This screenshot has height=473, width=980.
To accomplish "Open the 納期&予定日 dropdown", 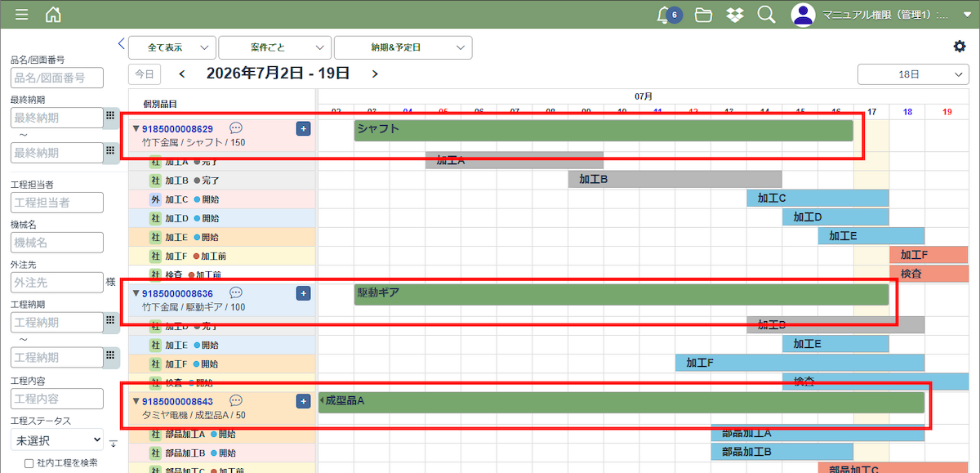I will [403, 47].
